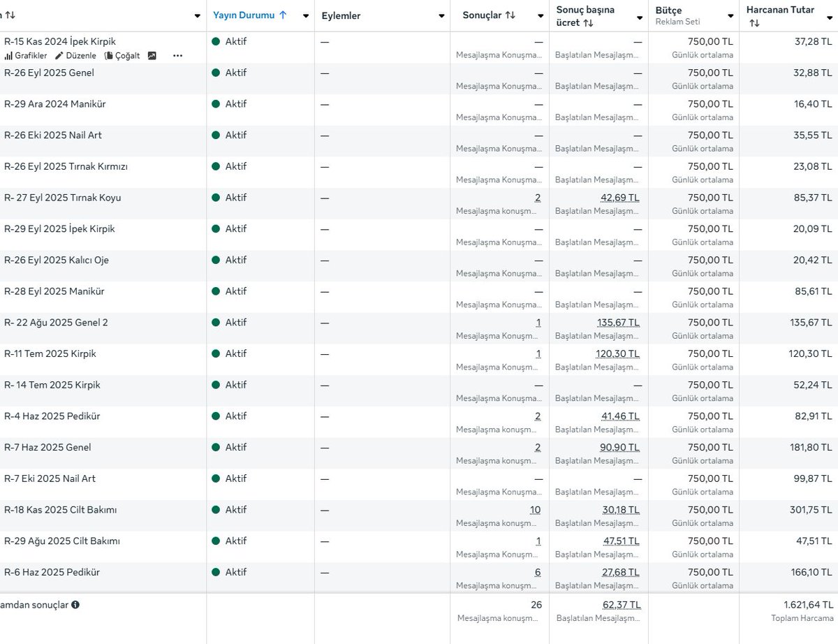The height and width of the screenshot is (644, 838).
Task: Open the R-29 Ara 2024 Manikür ad
Action: click(x=55, y=104)
